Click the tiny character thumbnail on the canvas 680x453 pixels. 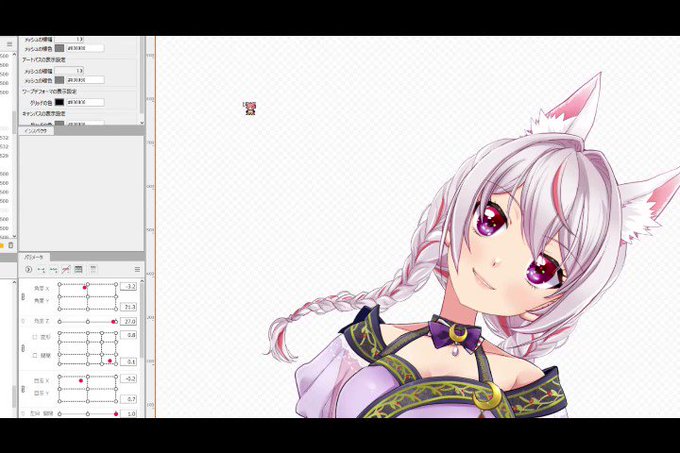(250, 108)
